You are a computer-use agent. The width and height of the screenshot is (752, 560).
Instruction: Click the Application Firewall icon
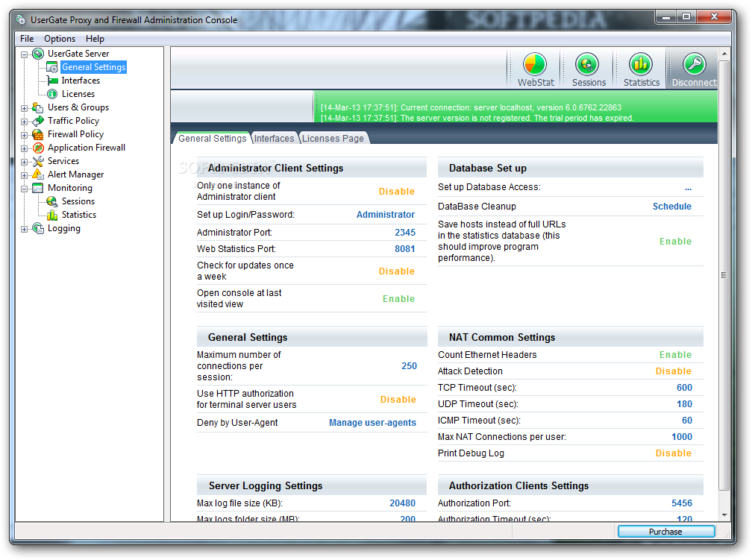(x=38, y=148)
